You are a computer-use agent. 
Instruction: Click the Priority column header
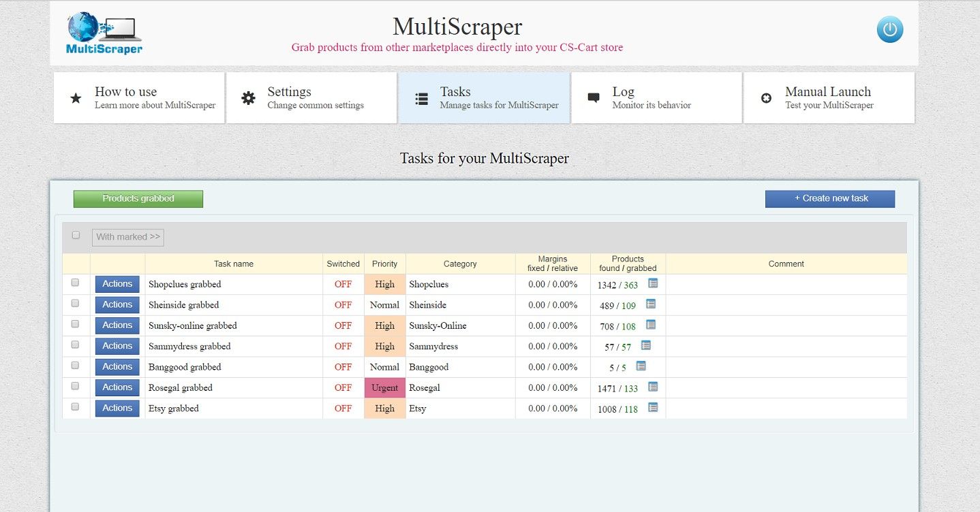pyautogui.click(x=385, y=264)
